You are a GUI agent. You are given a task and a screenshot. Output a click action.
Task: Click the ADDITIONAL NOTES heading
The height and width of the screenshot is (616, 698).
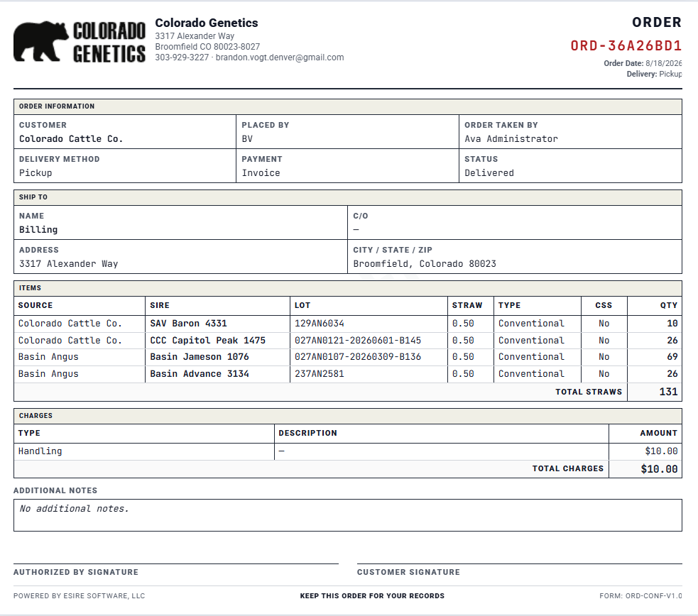[x=55, y=490]
